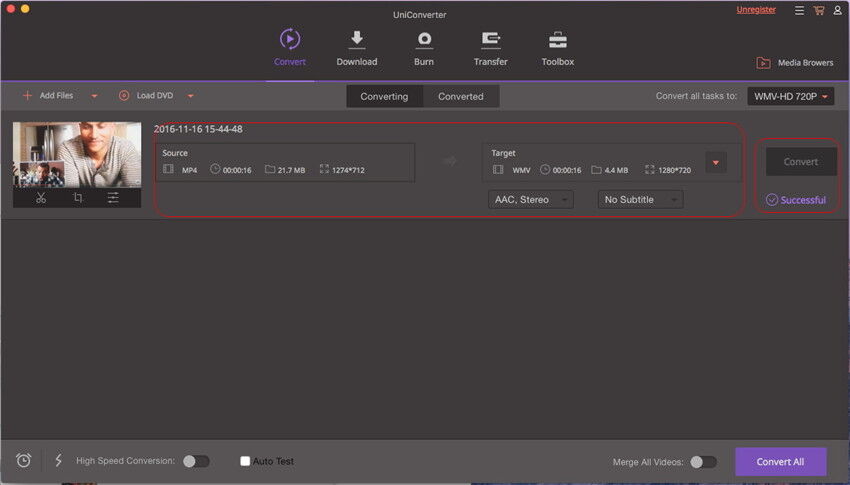Click the Load DVD disc icon
Screen dimensions: 850x485
[x=124, y=95]
